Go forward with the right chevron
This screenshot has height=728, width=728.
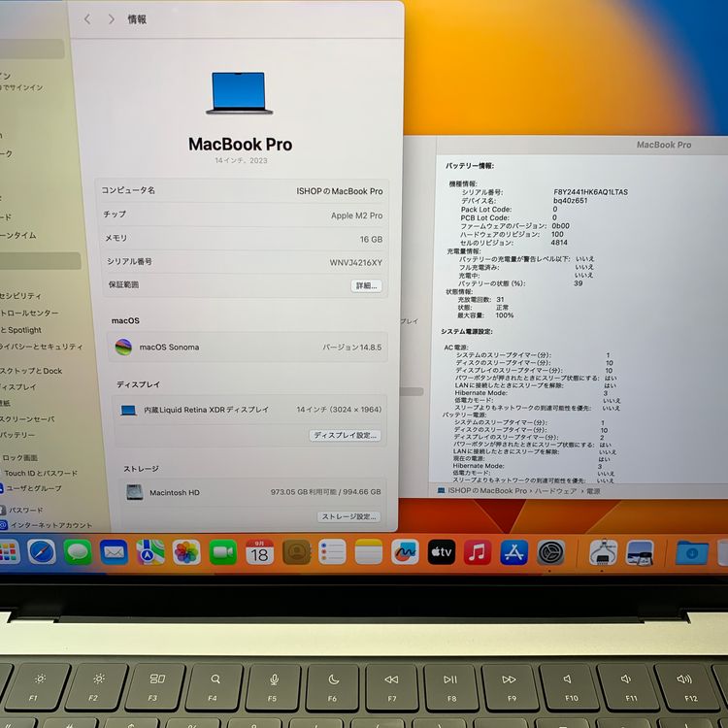111,19
